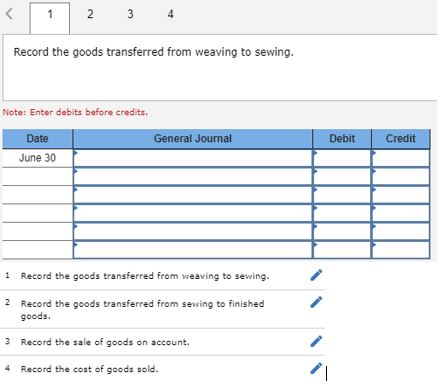437x386 pixels.
Task: Click the second row Debit field
Action: [x=342, y=176]
